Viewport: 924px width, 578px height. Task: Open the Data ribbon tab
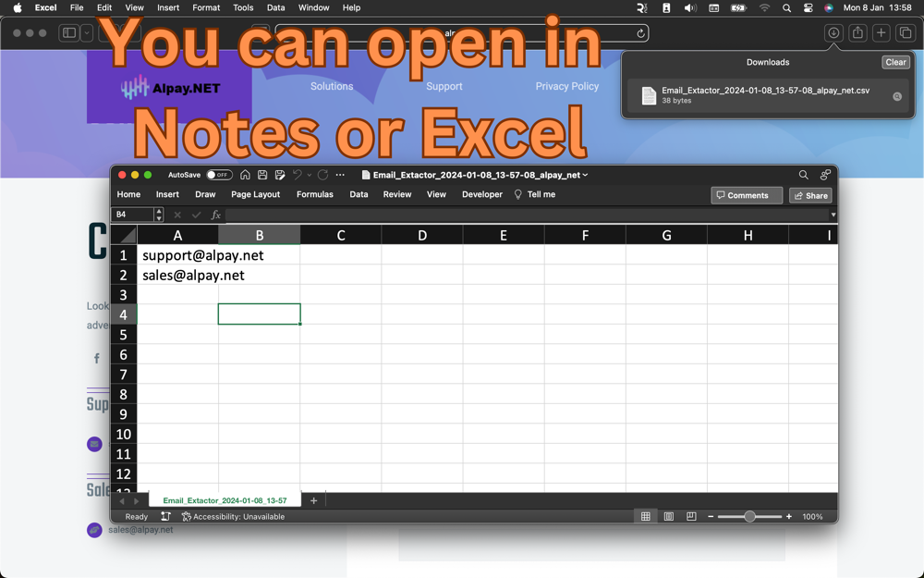coord(359,194)
